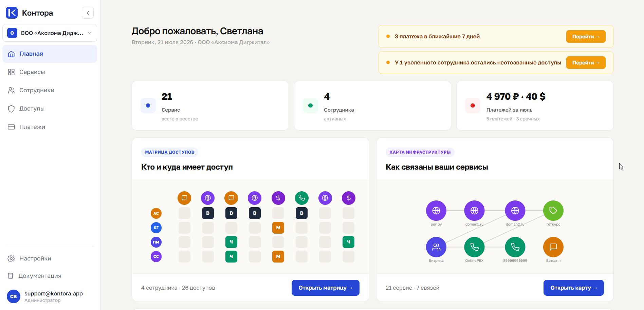Click the рег ру node on the map

(x=436, y=211)
